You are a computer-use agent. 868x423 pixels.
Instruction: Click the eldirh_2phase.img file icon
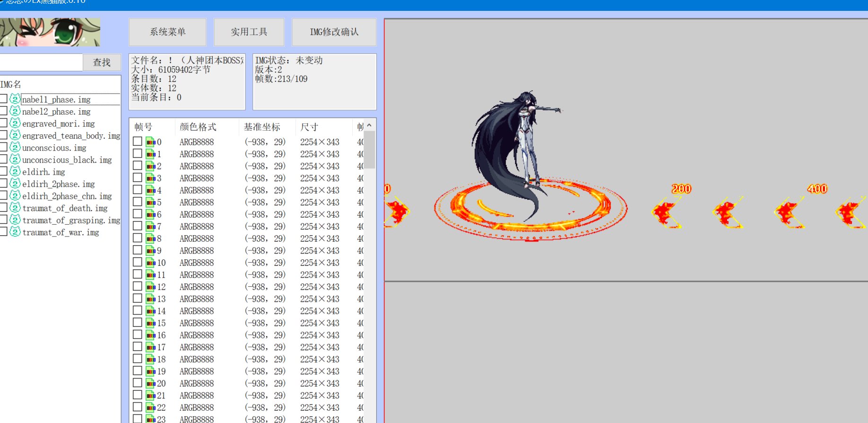pyautogui.click(x=15, y=184)
